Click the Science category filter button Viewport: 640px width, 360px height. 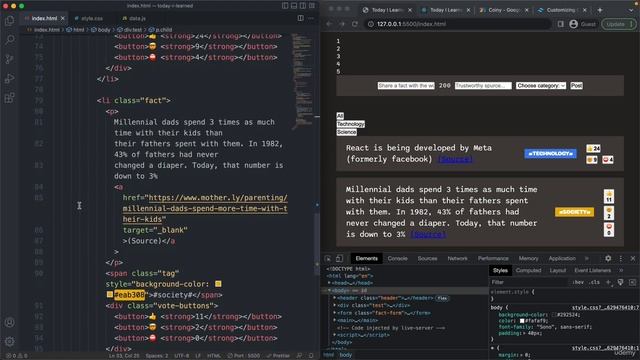tap(347, 132)
